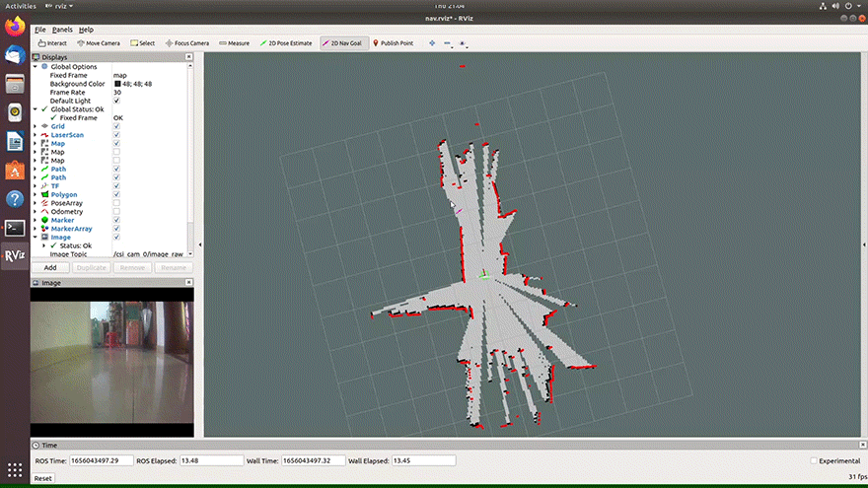This screenshot has width=868, height=488.
Task: Activate the Publish Point tool
Action: 393,43
